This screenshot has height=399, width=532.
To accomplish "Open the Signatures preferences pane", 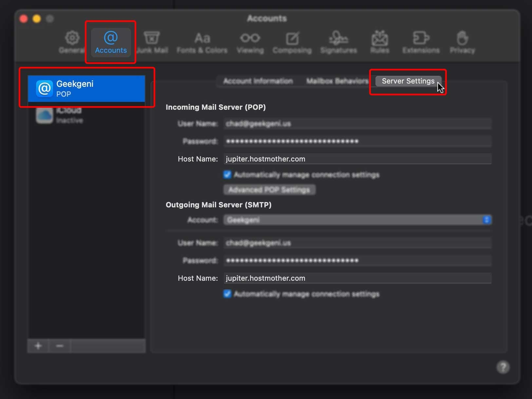I will coord(339,43).
